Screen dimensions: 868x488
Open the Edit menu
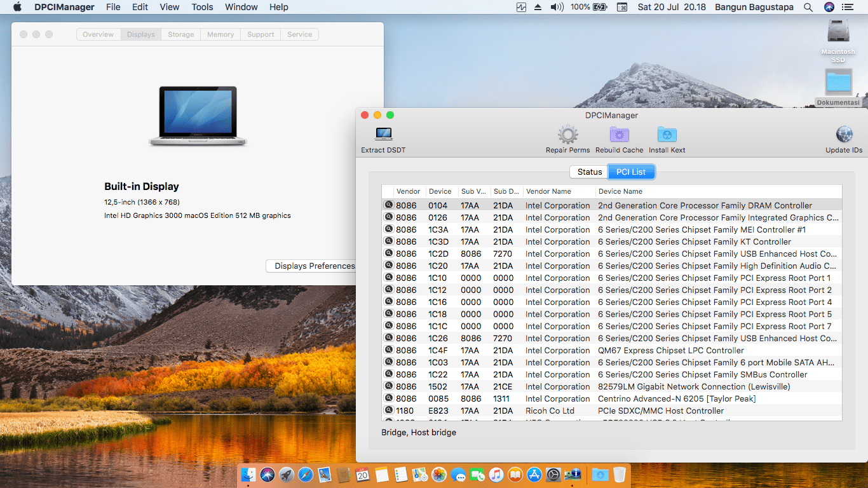140,7
